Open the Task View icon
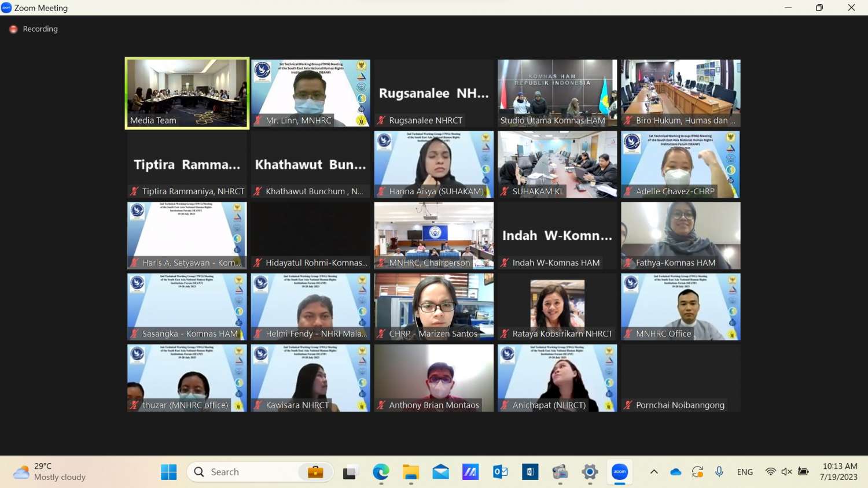This screenshot has width=868, height=488. click(x=351, y=472)
